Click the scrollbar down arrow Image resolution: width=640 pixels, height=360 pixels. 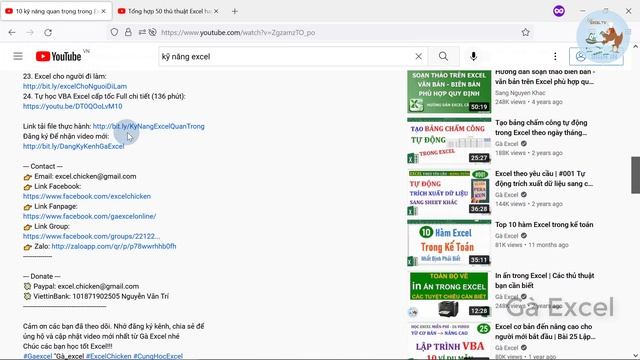[636, 355]
